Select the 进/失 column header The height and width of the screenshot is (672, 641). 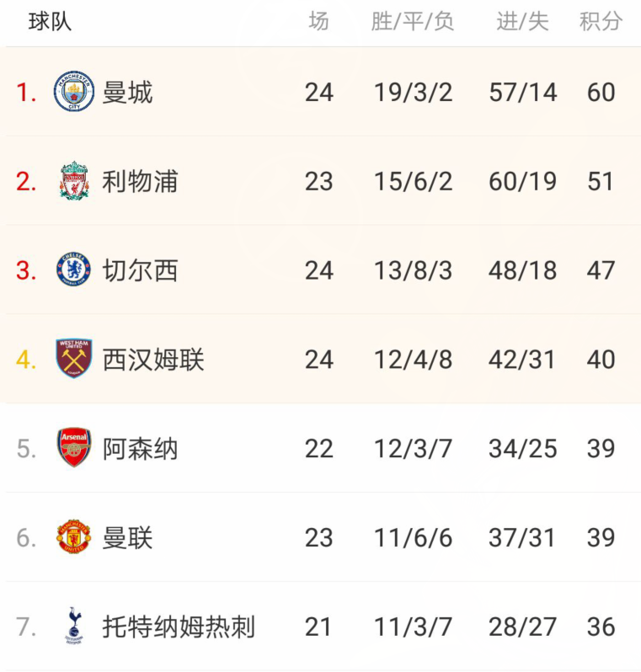coord(523,21)
